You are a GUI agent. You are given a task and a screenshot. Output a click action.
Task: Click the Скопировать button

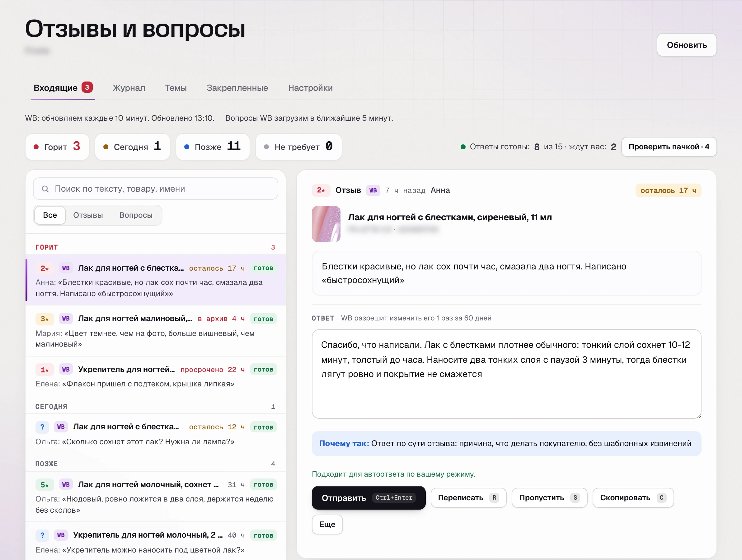coord(633,498)
